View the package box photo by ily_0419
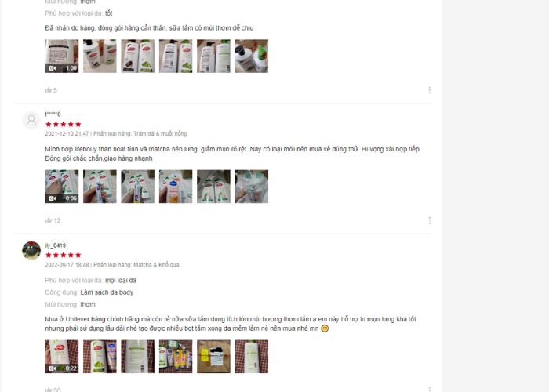549x392 pixels. click(x=213, y=356)
